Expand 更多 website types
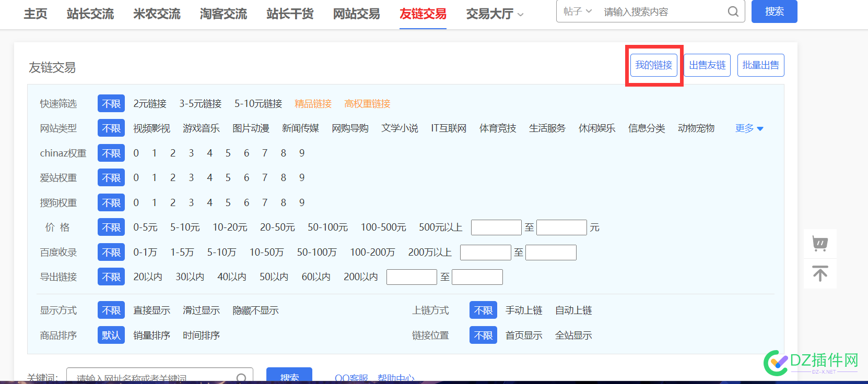Screen dimensions: 868x384 pos(749,128)
